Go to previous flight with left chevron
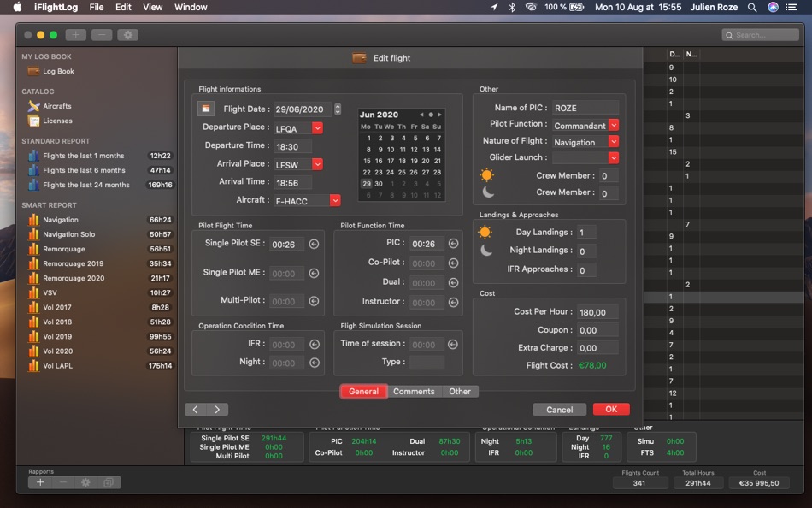This screenshot has height=508, width=812. click(x=195, y=410)
